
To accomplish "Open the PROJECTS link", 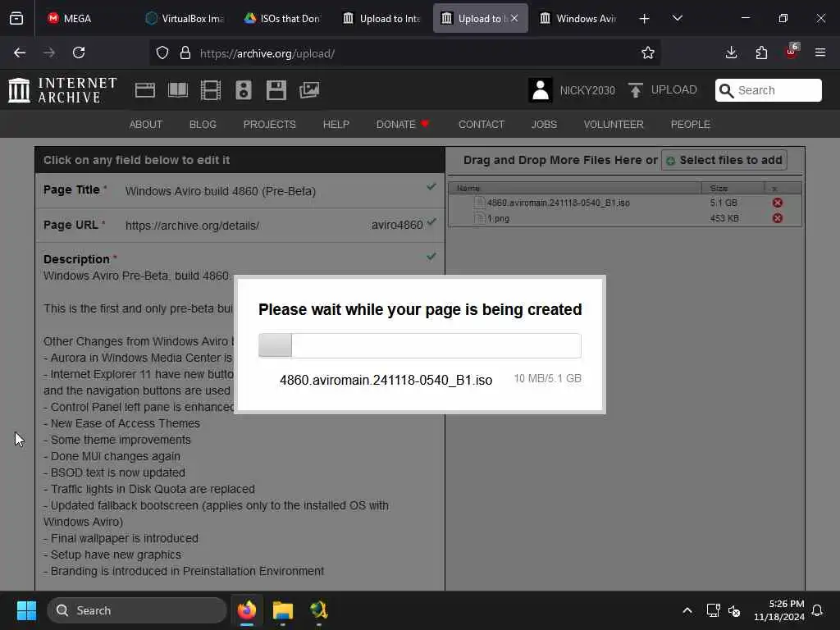I will point(269,125).
